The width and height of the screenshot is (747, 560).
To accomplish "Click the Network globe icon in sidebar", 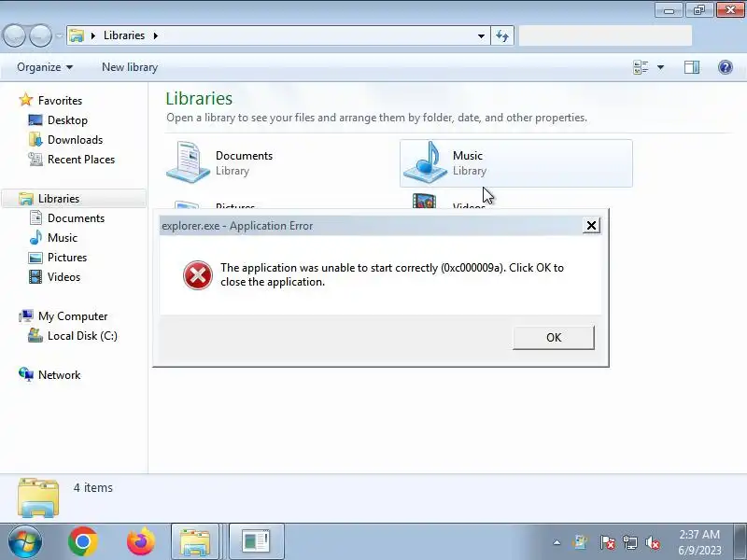I will [x=26, y=375].
